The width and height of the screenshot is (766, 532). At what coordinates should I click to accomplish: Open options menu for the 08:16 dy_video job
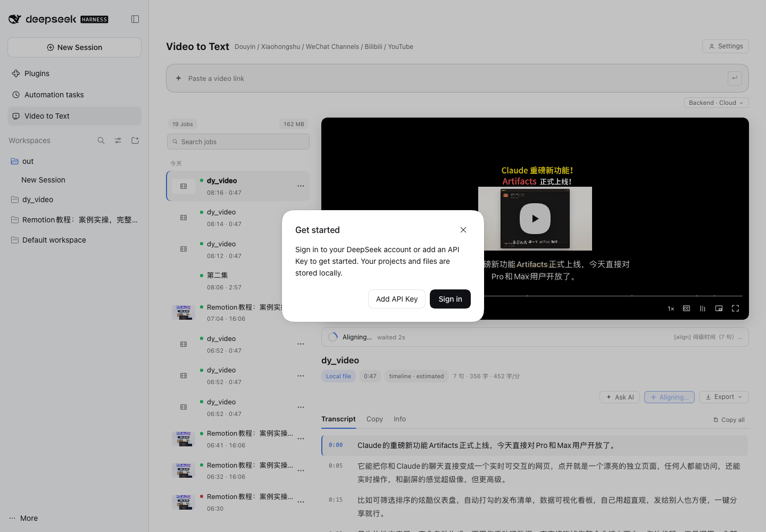point(301,186)
